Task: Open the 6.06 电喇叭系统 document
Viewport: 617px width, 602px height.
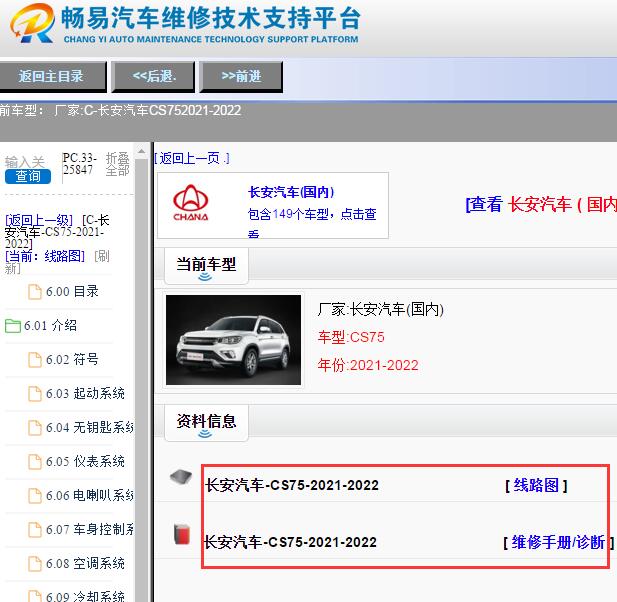Action: 90,495
